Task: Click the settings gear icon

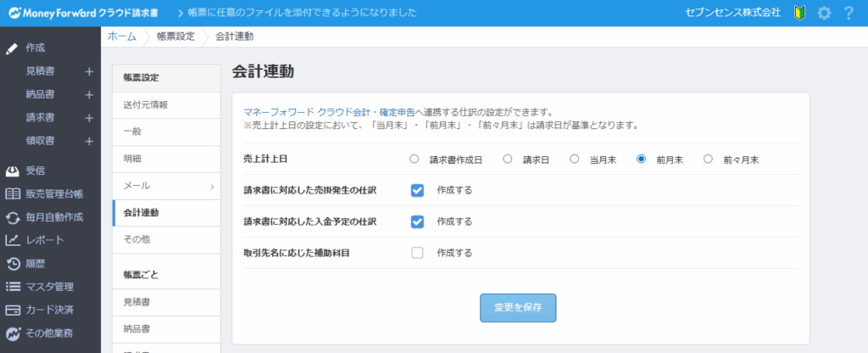Action: [824, 13]
